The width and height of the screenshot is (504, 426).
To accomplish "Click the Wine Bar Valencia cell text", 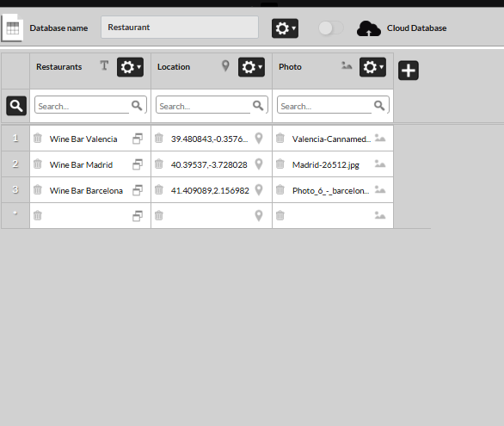I will [83, 139].
